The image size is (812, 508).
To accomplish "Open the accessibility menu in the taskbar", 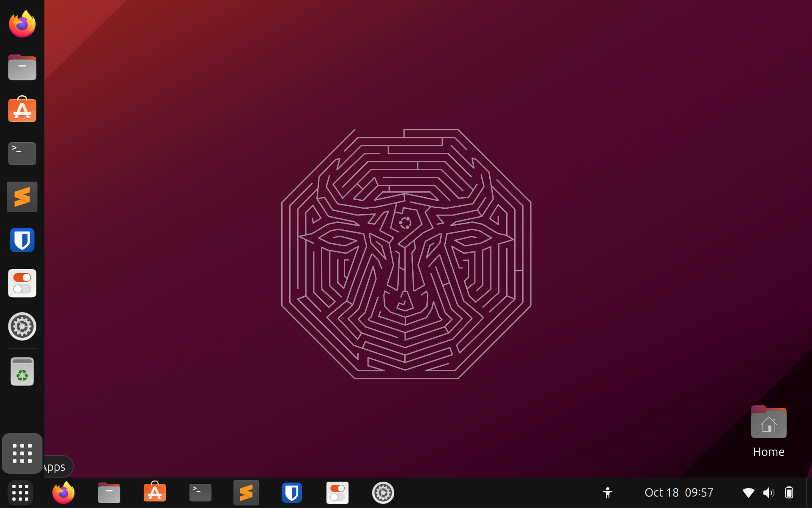I will pyautogui.click(x=607, y=492).
